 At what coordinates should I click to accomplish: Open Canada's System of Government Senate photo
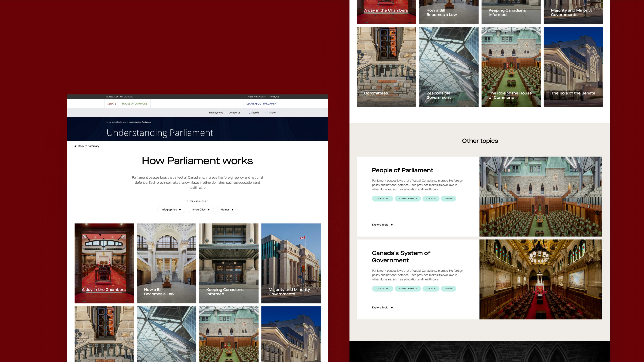click(x=540, y=279)
